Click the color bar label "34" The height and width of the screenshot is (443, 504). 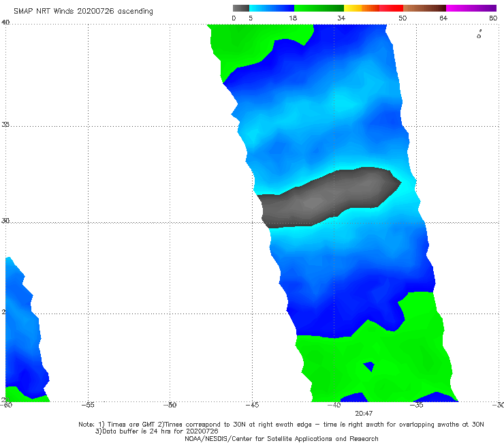[341, 18]
